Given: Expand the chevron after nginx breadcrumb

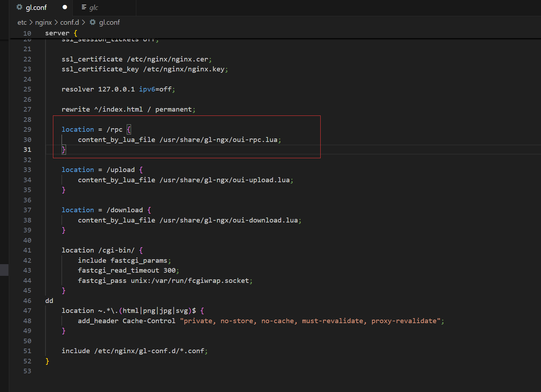Looking at the screenshot, I should pos(56,22).
